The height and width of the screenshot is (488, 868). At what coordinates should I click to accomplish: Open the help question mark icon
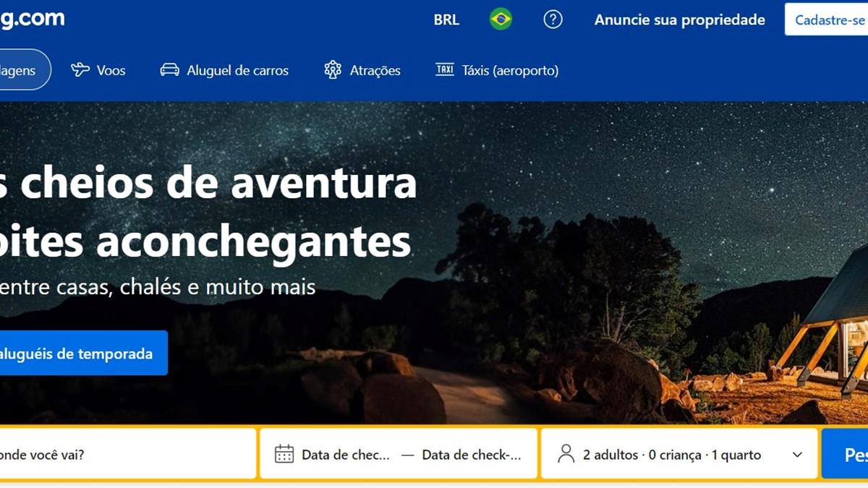tap(553, 20)
